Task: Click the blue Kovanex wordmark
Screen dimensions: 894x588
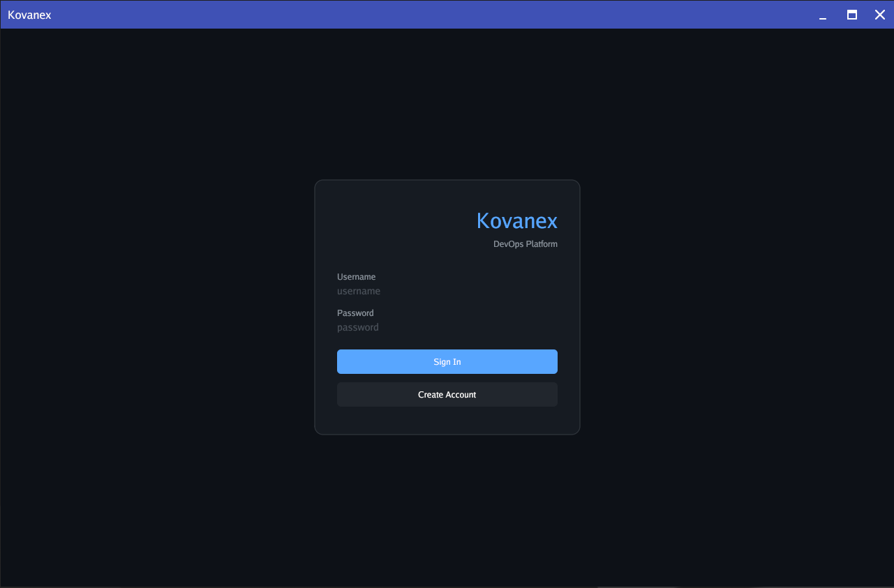Action: pyautogui.click(x=516, y=220)
